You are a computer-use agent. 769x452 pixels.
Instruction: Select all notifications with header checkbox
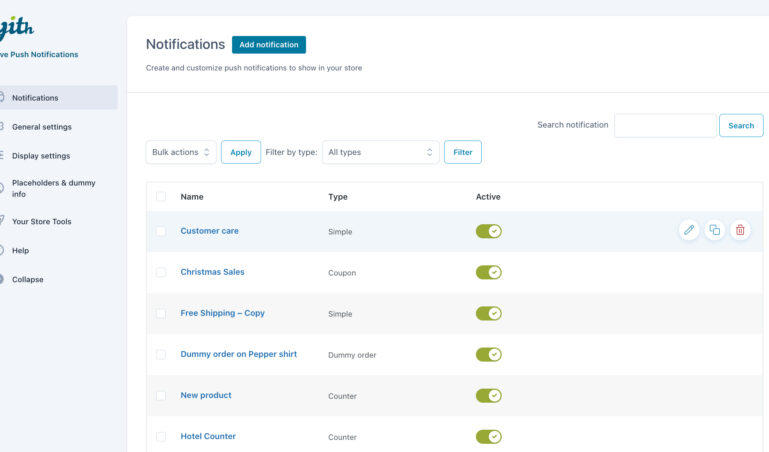[x=161, y=197]
